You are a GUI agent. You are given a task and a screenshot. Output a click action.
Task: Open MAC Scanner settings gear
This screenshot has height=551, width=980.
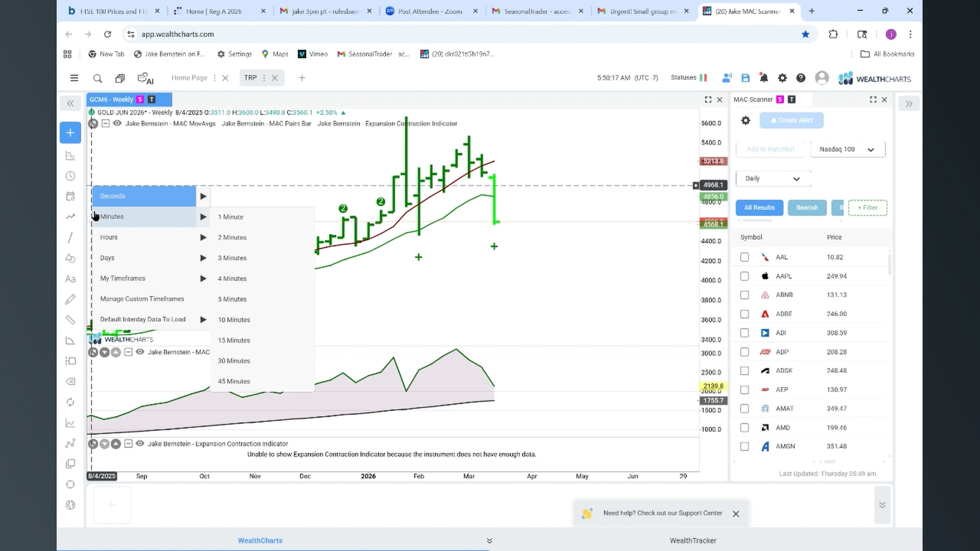click(x=746, y=120)
